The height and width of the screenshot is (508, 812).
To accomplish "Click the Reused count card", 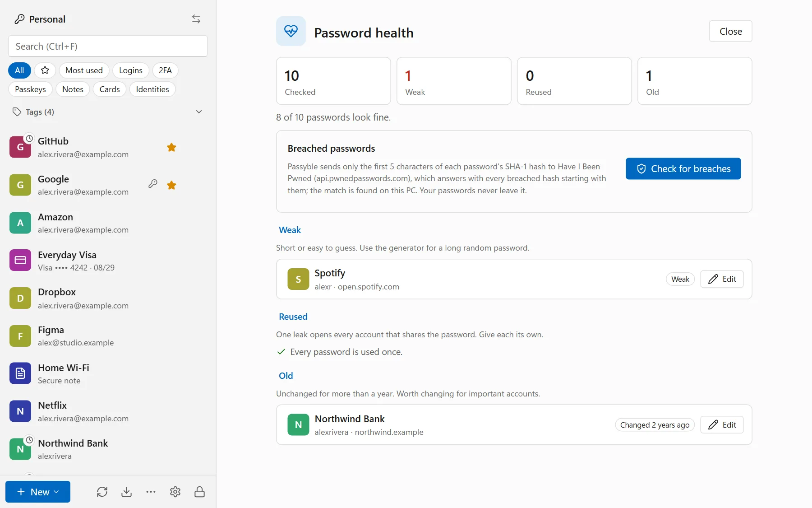I will tap(574, 81).
